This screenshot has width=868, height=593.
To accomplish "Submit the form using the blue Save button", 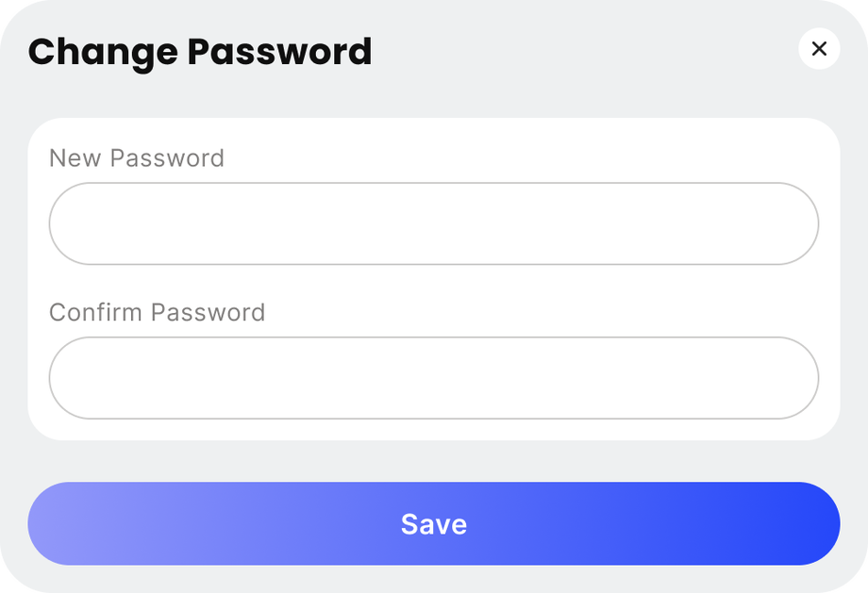I will pyautogui.click(x=433, y=524).
